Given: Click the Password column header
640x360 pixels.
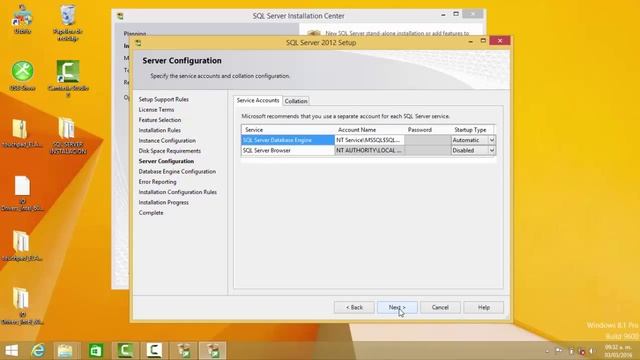Looking at the screenshot, I should (428, 130).
